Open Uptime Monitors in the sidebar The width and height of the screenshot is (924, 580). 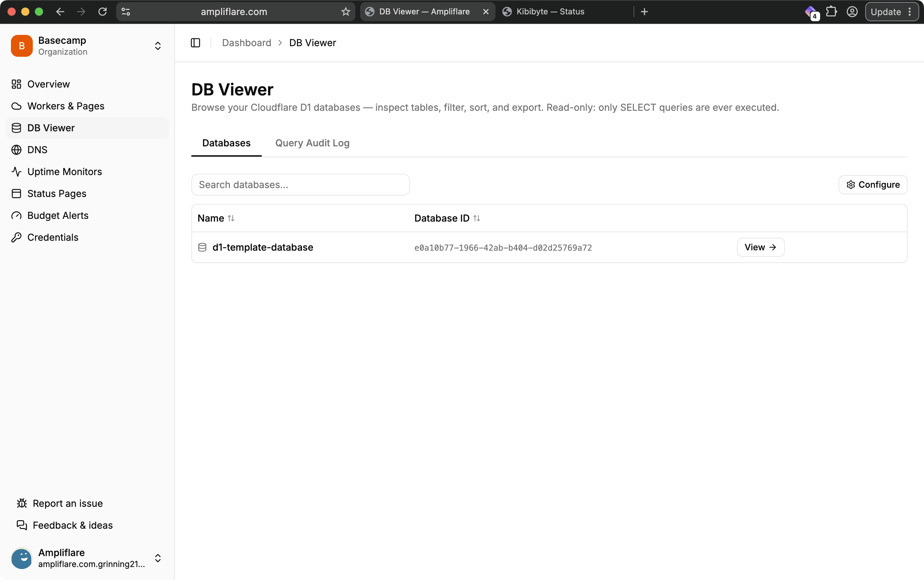tap(87, 171)
